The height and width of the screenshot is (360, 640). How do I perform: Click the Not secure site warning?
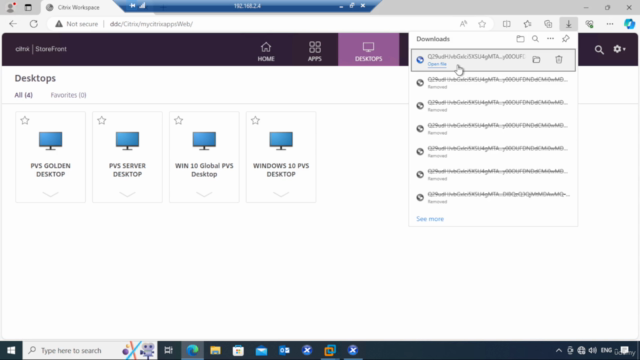(x=77, y=24)
